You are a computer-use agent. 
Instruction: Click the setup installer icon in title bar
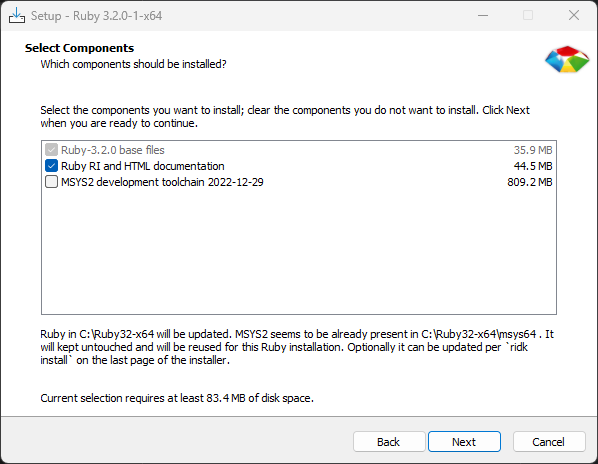tap(17, 16)
